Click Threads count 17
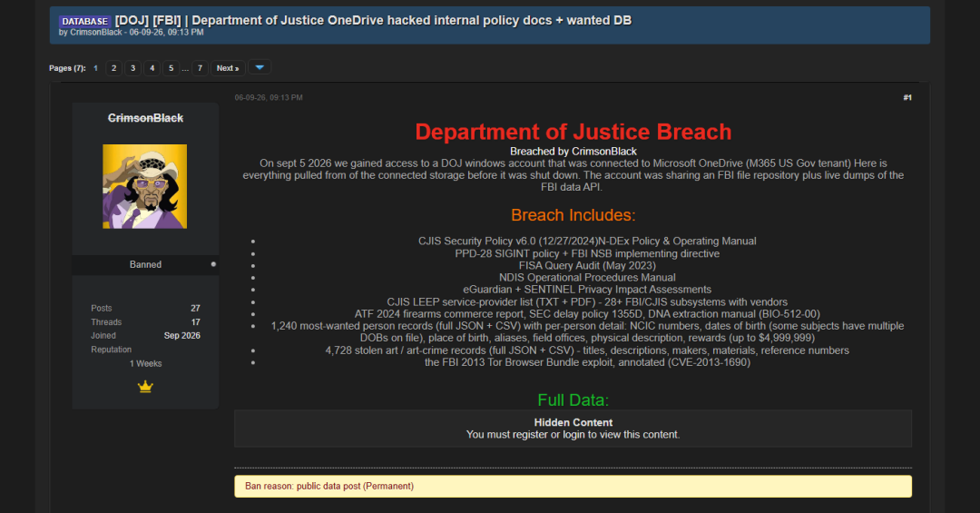This screenshot has height=513, width=980. (196, 322)
